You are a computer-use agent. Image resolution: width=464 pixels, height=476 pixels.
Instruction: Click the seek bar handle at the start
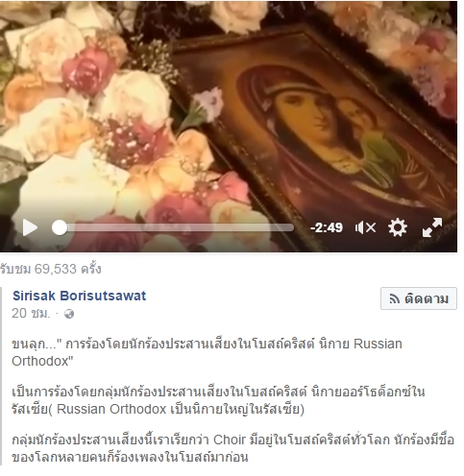pyautogui.click(x=60, y=227)
